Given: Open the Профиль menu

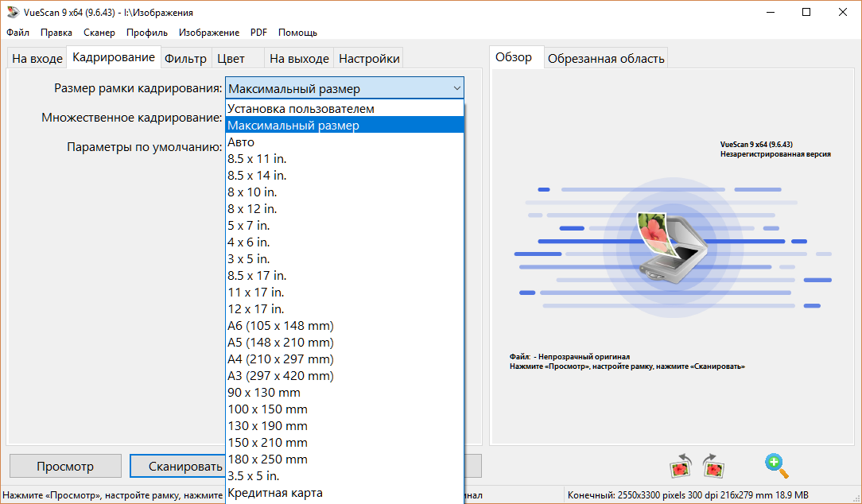Looking at the screenshot, I should click(147, 33).
